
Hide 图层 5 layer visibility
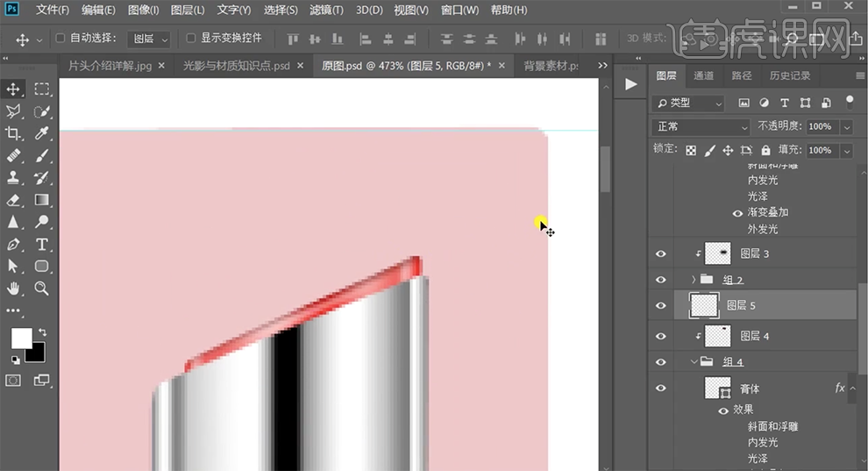661,305
